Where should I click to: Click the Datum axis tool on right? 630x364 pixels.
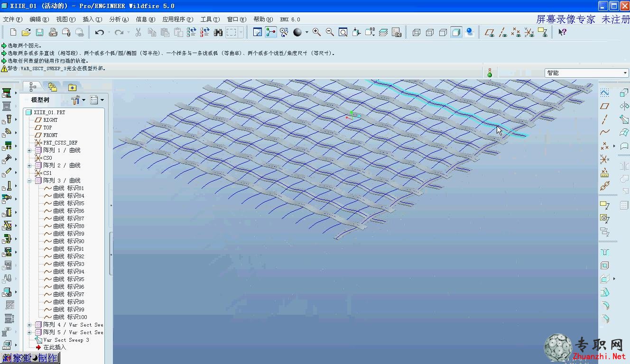coord(604,119)
